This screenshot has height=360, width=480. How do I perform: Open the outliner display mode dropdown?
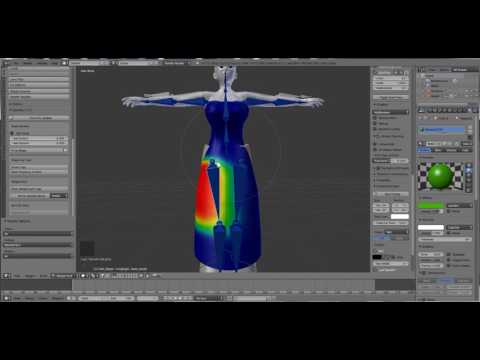coord(464,69)
